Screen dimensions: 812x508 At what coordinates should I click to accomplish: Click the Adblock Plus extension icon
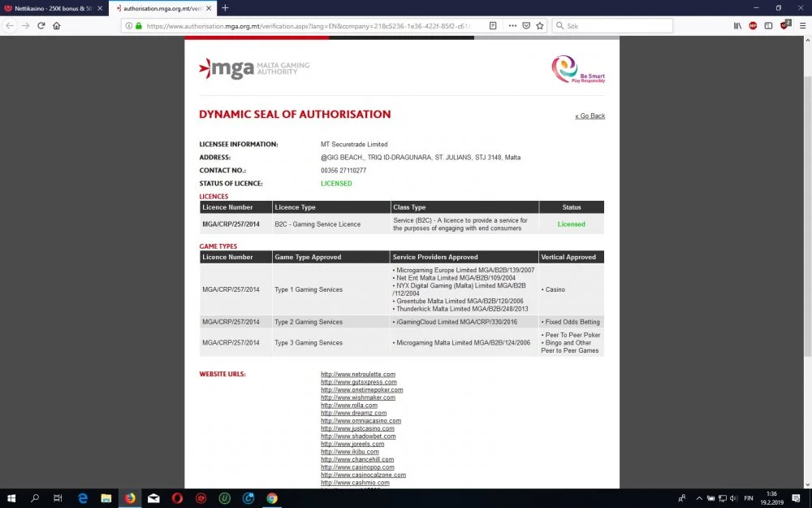(753, 25)
